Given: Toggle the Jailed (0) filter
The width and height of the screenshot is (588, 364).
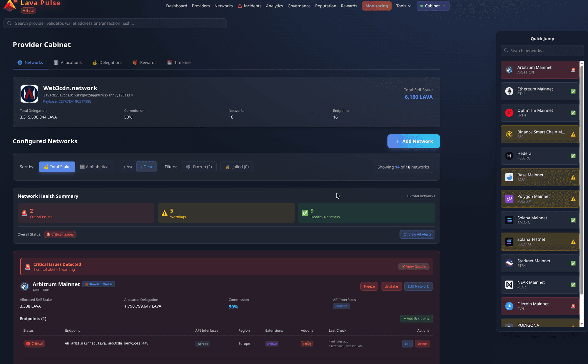Looking at the screenshot, I should click(x=237, y=167).
